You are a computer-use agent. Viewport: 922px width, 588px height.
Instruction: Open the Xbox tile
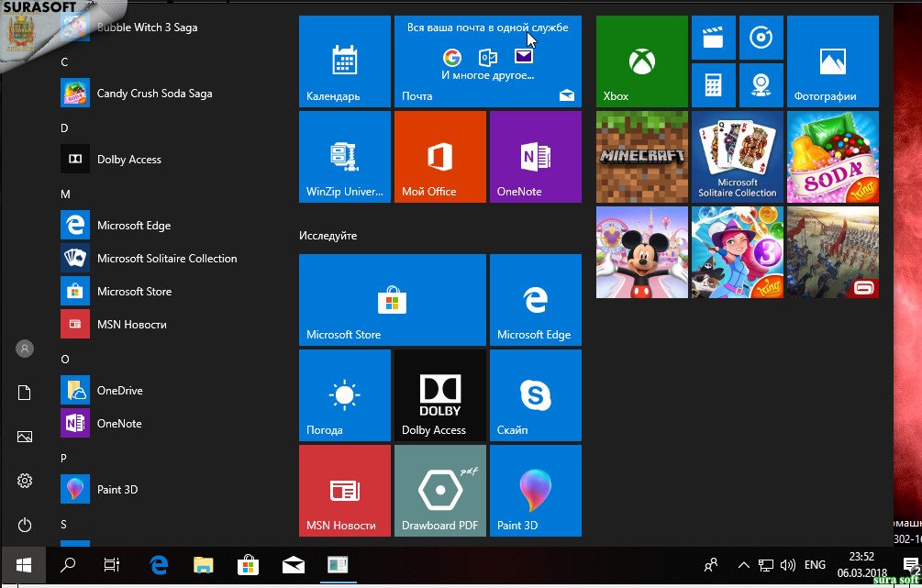[x=641, y=61]
